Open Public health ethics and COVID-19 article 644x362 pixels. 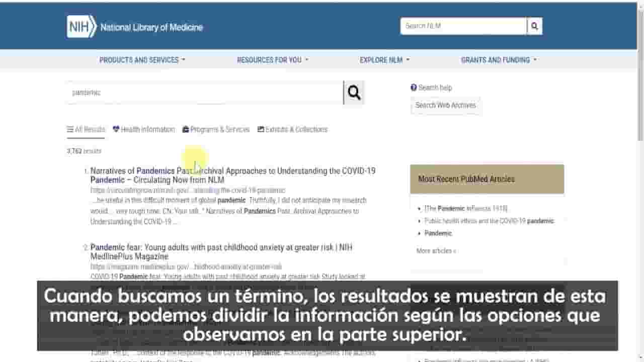pyautogui.click(x=489, y=221)
